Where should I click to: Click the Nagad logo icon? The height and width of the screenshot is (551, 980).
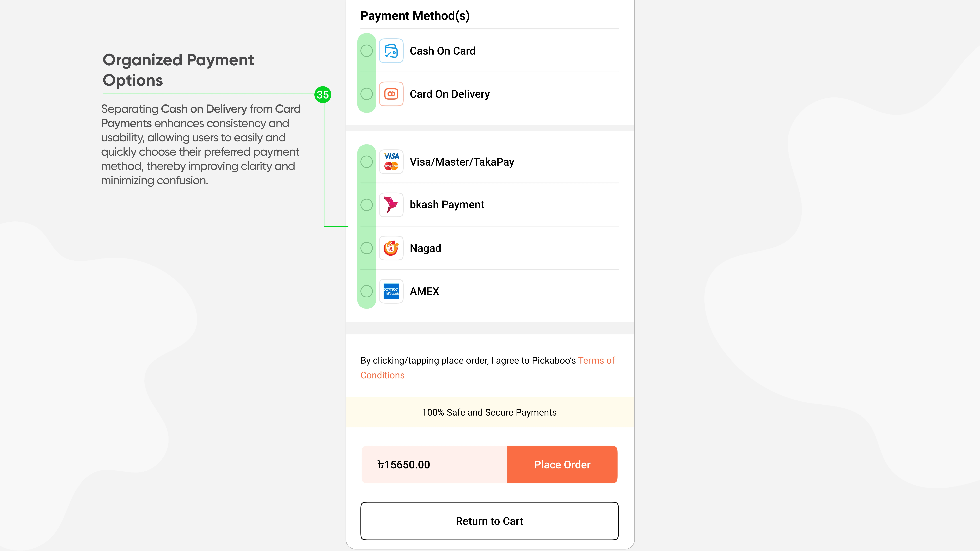pos(391,248)
